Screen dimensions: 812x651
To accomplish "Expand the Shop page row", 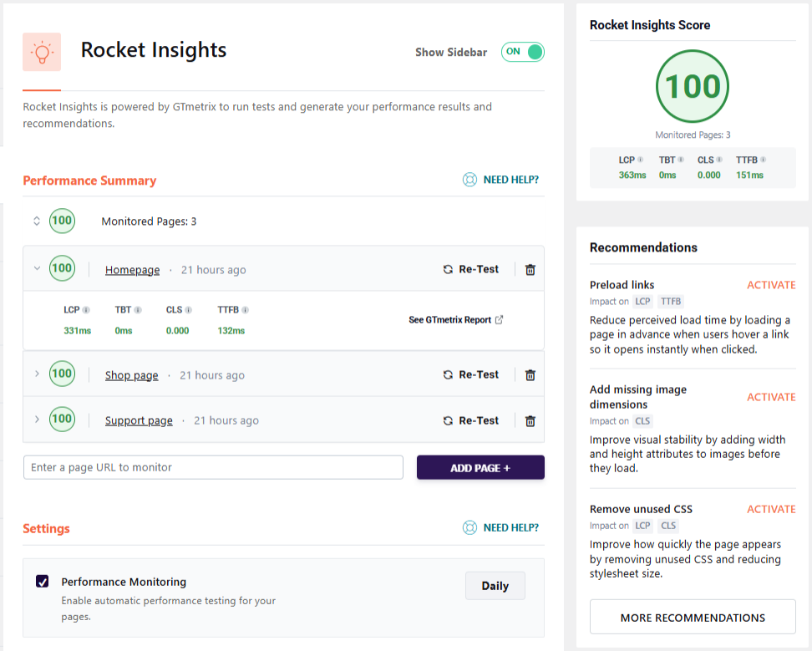I will coord(37,374).
